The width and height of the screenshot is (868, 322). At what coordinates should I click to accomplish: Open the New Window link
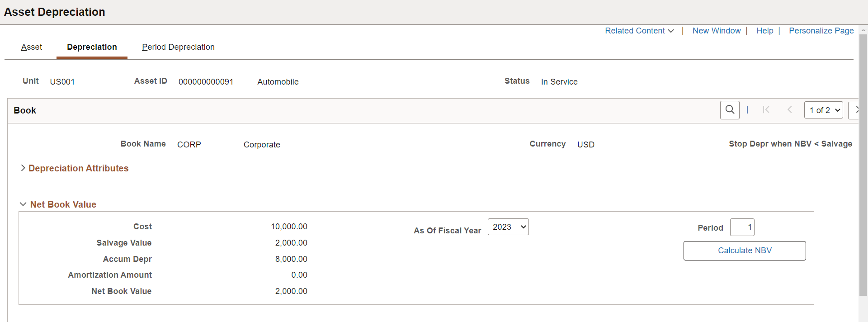(717, 31)
